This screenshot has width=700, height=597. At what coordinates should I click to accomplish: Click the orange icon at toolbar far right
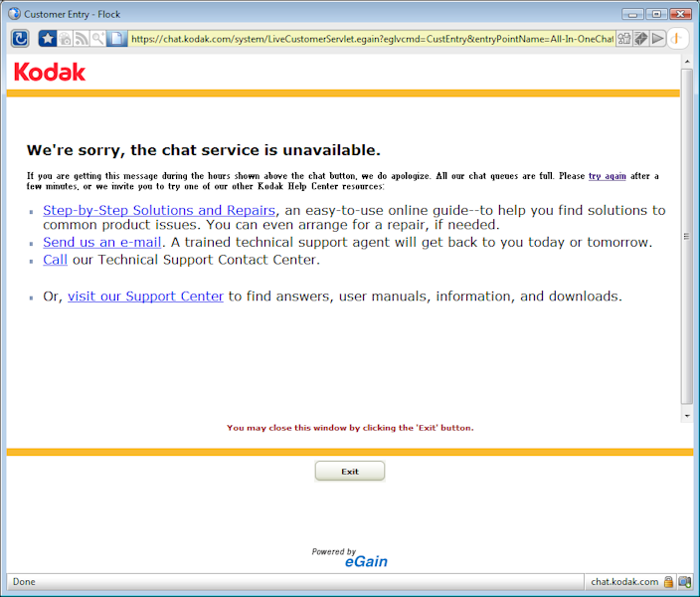[678, 39]
